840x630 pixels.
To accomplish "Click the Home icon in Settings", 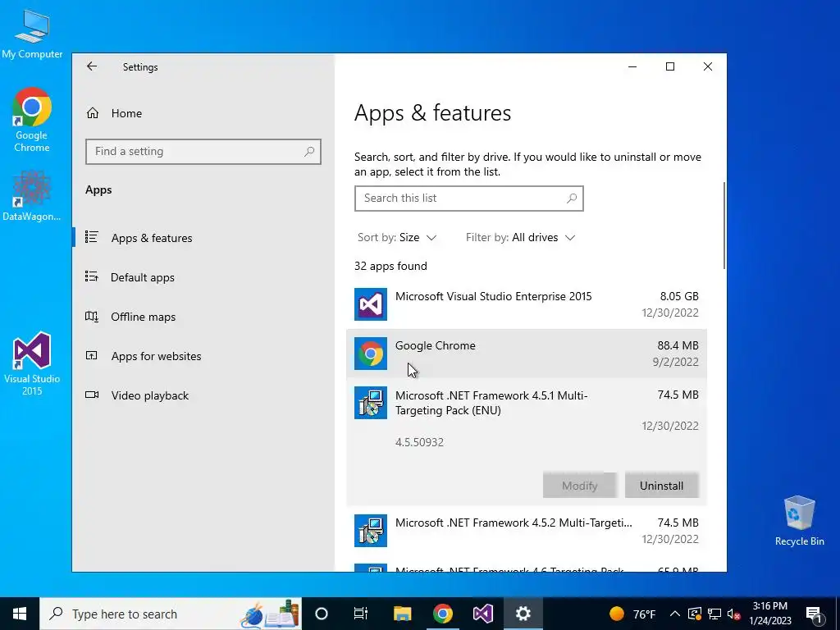I will click(x=93, y=113).
